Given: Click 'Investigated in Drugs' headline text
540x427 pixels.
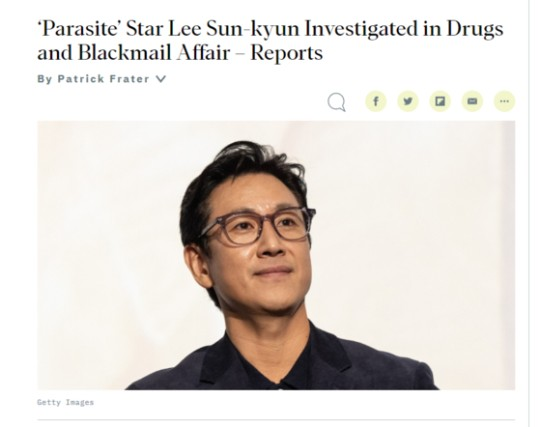Looking at the screenshot, I should [x=404, y=29].
